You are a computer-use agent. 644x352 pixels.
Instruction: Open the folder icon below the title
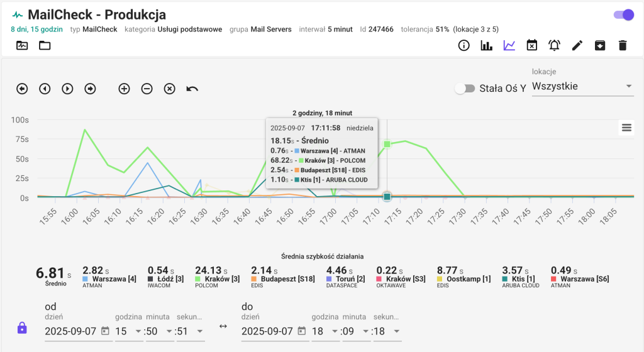click(45, 45)
